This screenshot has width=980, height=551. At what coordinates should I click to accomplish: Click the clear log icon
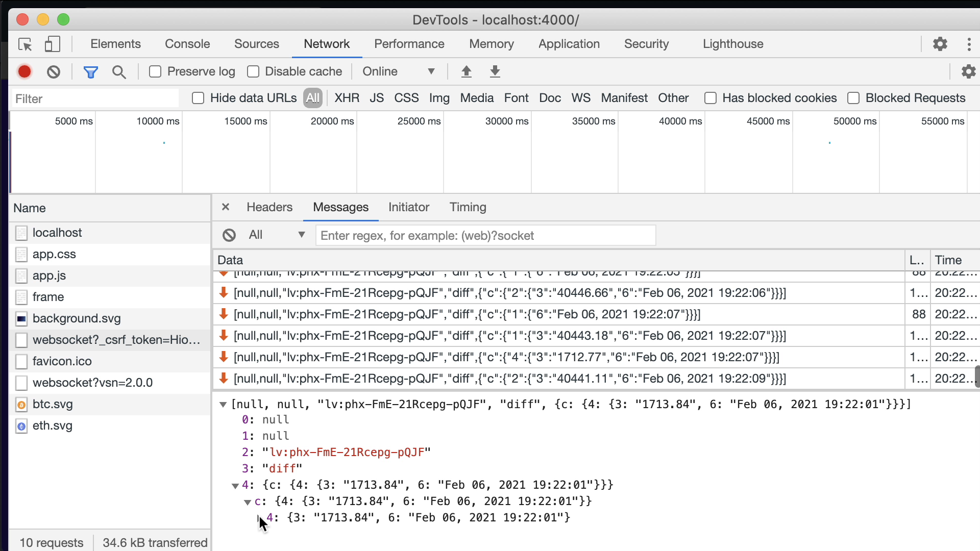pos(54,71)
